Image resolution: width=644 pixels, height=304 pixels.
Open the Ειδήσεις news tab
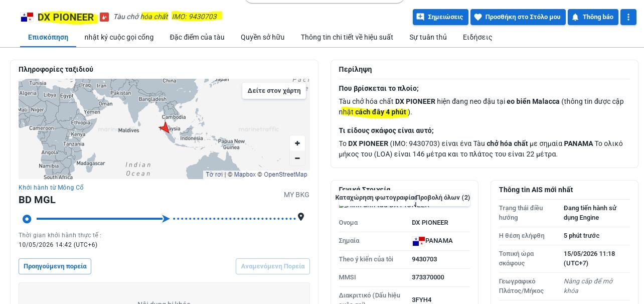pos(477,37)
